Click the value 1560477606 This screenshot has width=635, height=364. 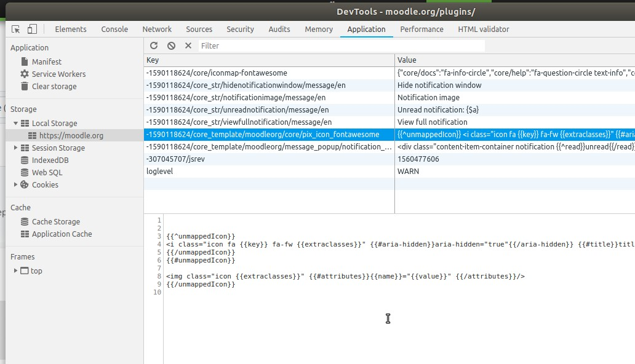point(418,159)
